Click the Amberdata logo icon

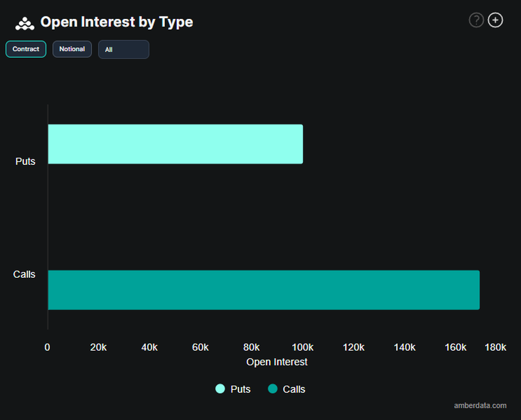pos(25,23)
